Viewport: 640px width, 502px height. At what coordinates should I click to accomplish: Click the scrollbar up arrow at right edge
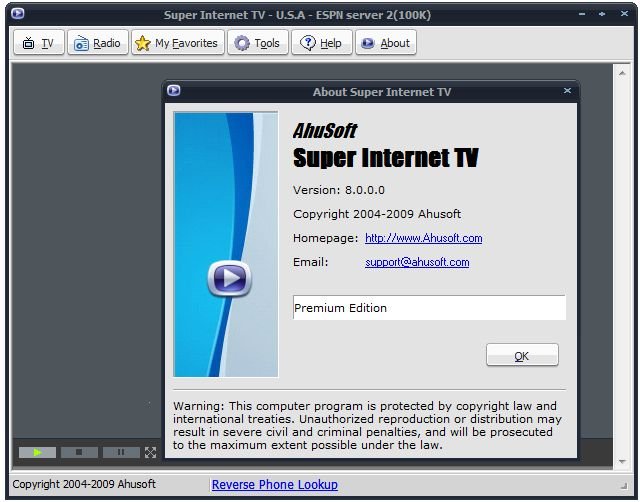[x=623, y=71]
